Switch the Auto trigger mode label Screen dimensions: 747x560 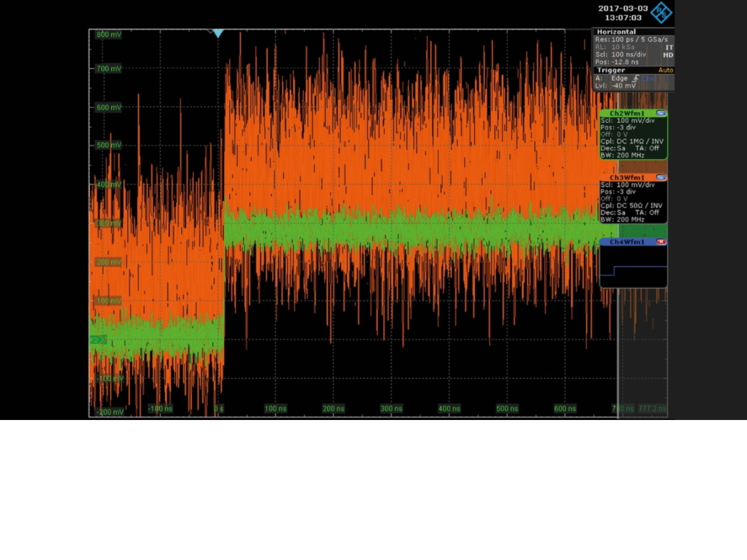click(665, 70)
